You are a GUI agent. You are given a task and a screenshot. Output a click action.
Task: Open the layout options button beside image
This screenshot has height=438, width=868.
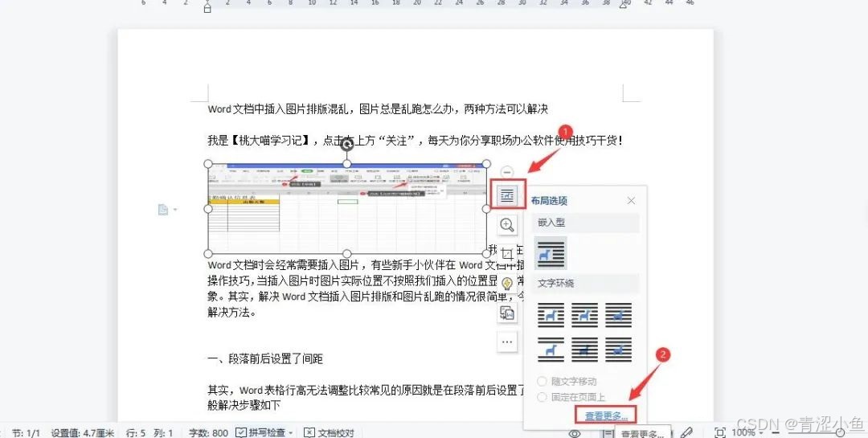(506, 194)
